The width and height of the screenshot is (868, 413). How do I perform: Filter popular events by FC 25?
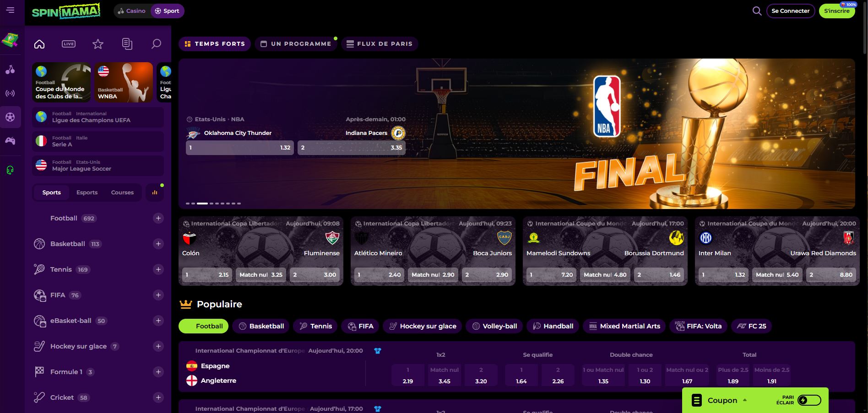click(751, 326)
